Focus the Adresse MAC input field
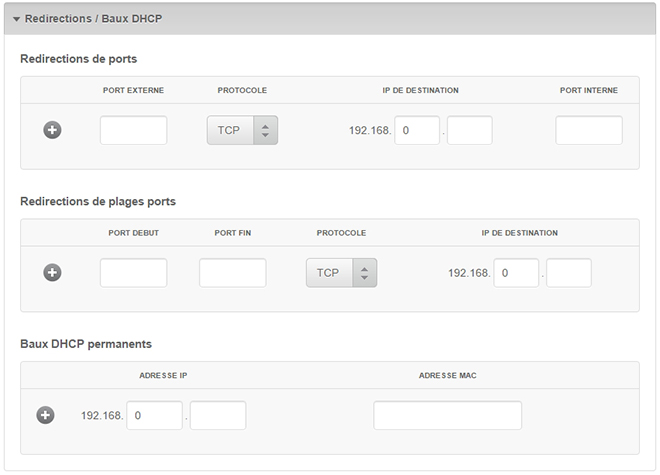The width and height of the screenshot is (660, 475). [x=447, y=415]
